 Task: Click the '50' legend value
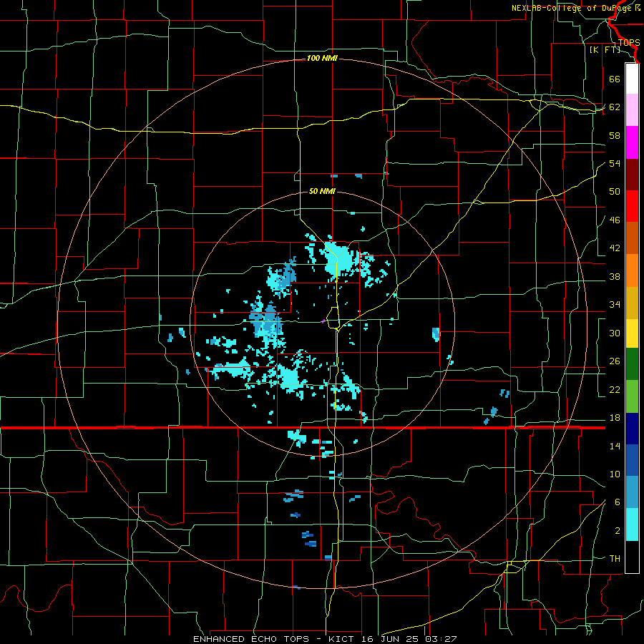pyautogui.click(x=615, y=192)
